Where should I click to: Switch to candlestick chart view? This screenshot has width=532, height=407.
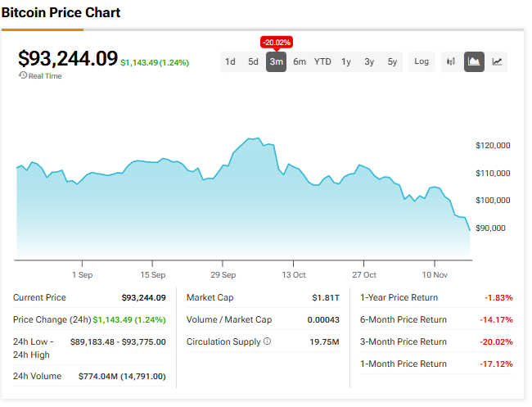450,61
